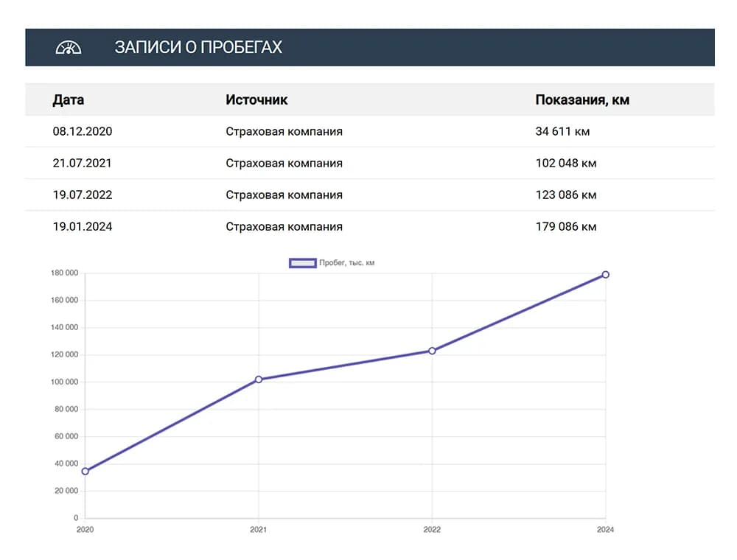The image size is (737, 560).
Task: Select the topmost data point for 2024
Action: pyautogui.click(x=605, y=275)
